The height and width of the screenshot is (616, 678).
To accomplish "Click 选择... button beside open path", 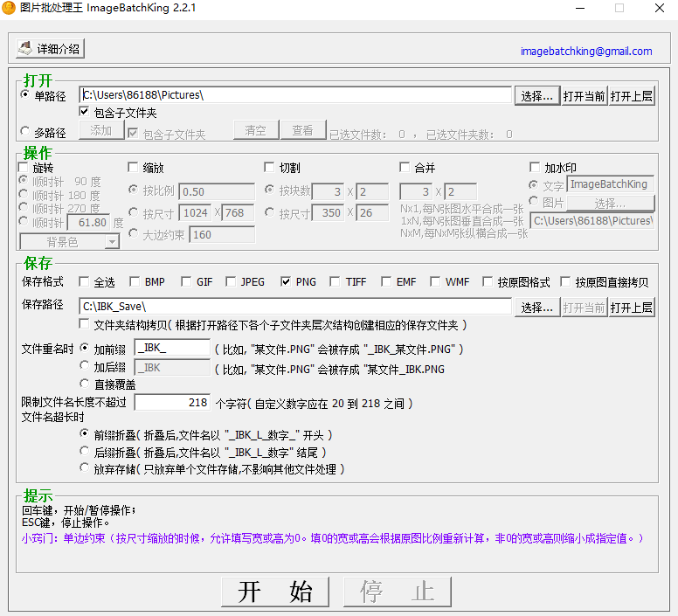I will pos(537,96).
